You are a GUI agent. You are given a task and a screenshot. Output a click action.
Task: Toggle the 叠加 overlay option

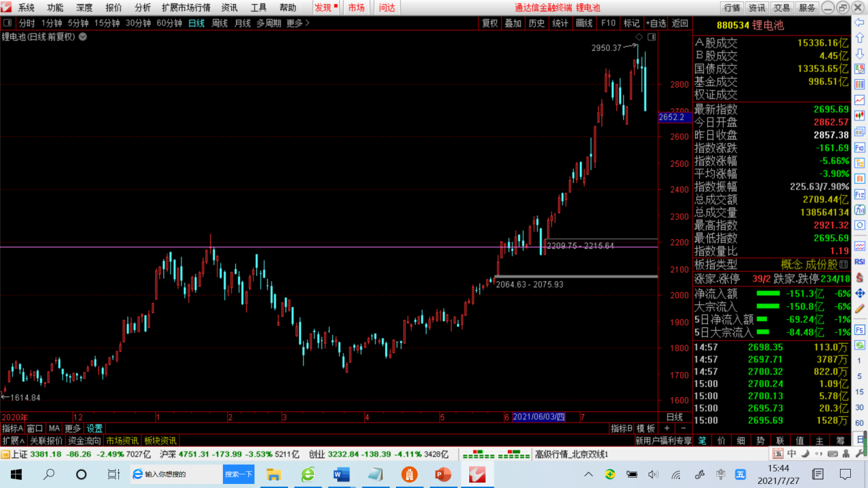pos(512,23)
